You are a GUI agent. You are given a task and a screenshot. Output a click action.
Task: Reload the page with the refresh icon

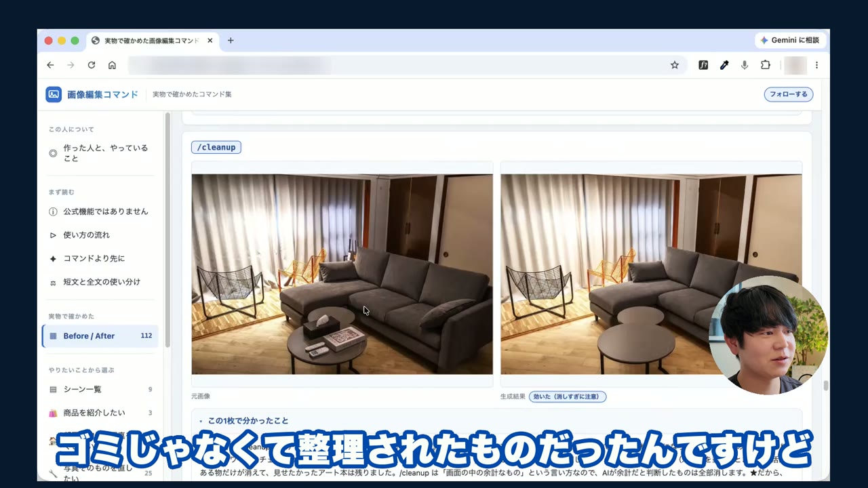92,65
